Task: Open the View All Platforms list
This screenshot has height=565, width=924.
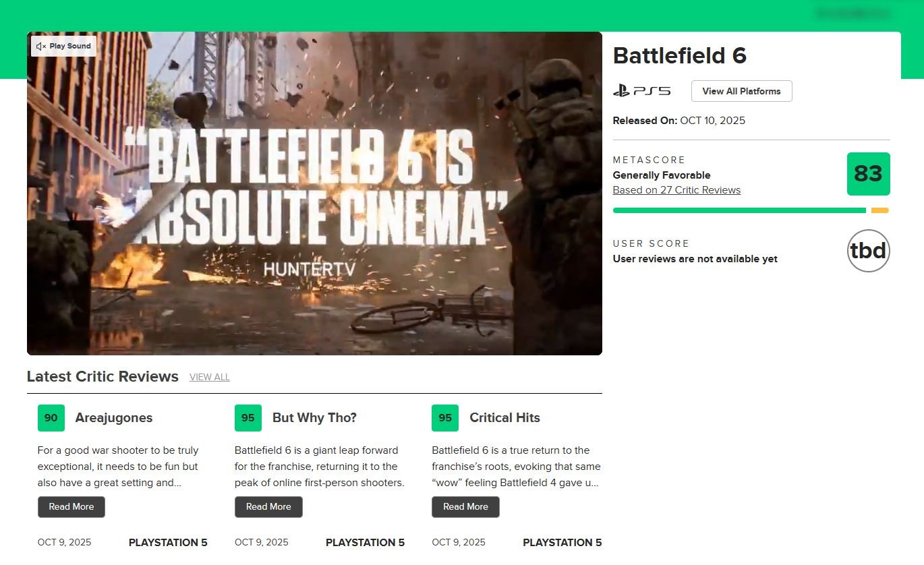Action: coord(741,91)
